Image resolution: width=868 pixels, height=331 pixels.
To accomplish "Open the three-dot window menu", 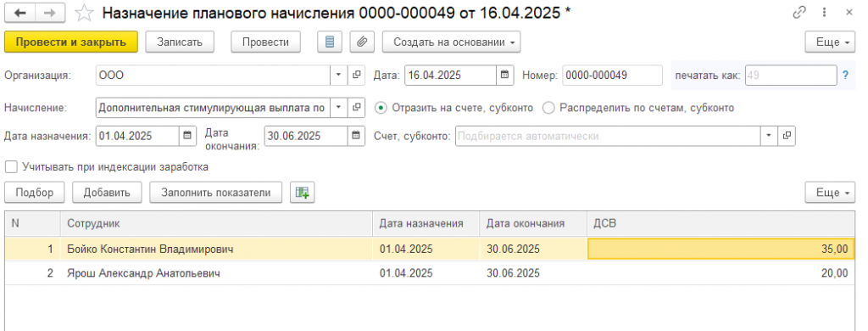I will click(x=825, y=13).
